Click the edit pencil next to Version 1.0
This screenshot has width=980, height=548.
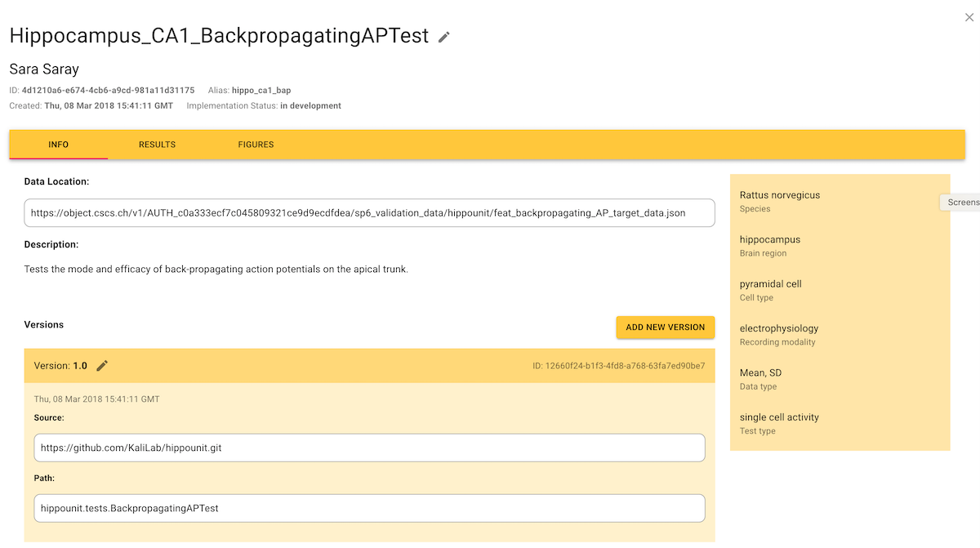tap(102, 366)
